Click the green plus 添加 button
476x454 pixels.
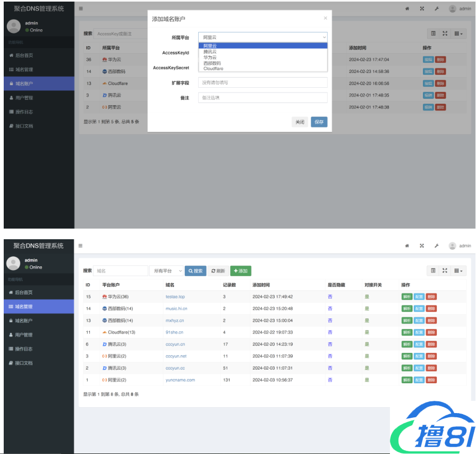pos(241,271)
